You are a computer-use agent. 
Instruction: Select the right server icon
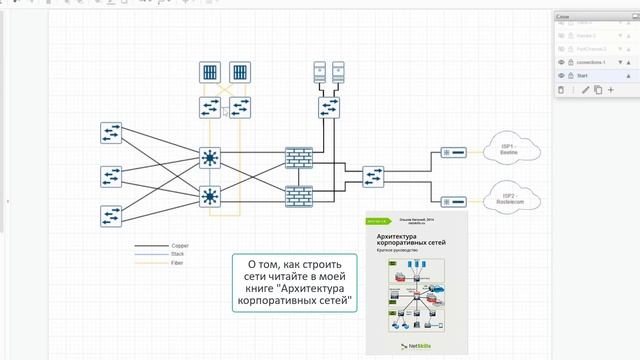(x=338, y=72)
